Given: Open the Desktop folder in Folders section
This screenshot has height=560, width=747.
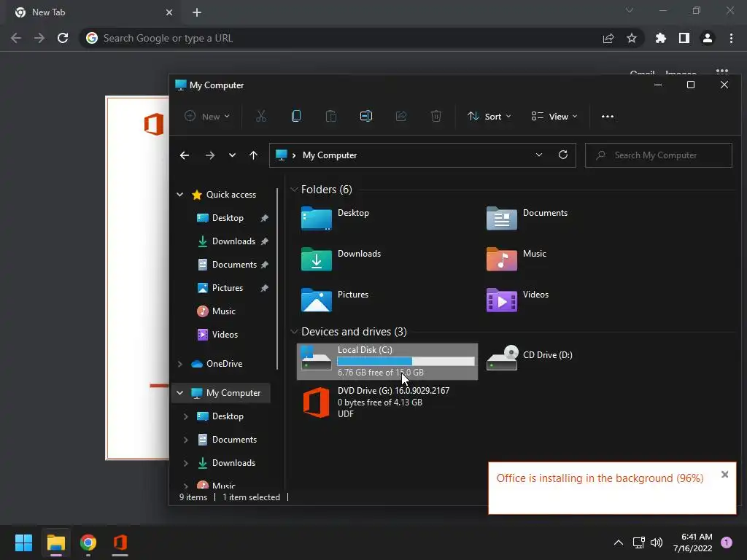Looking at the screenshot, I should (335, 219).
